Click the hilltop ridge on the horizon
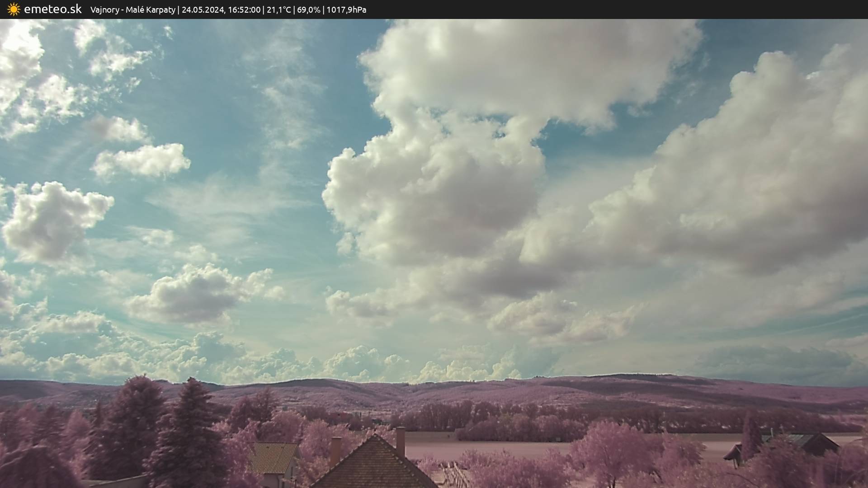Viewport: 868px width, 488px height. 633,376
